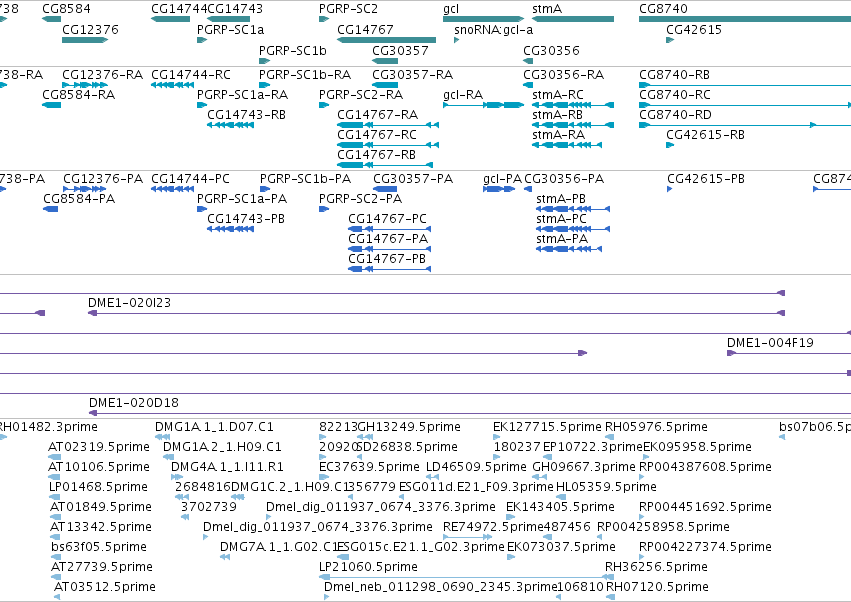Click the DME1-004F19 clone label
The height and width of the screenshot is (602, 851).
tap(770, 343)
